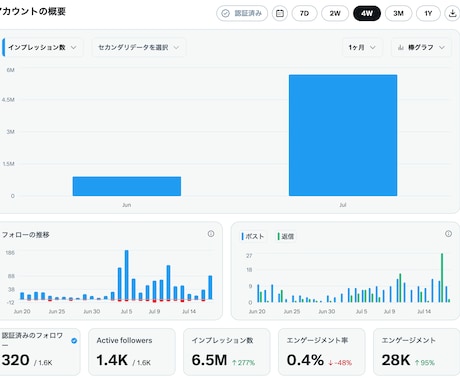The image size is (460, 380).
Task: Select the 3M time range
Action: click(x=398, y=13)
